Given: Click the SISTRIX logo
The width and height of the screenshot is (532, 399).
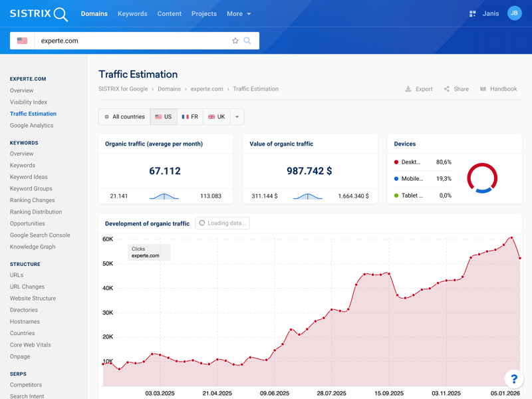Looking at the screenshot, I should pos(39,14).
